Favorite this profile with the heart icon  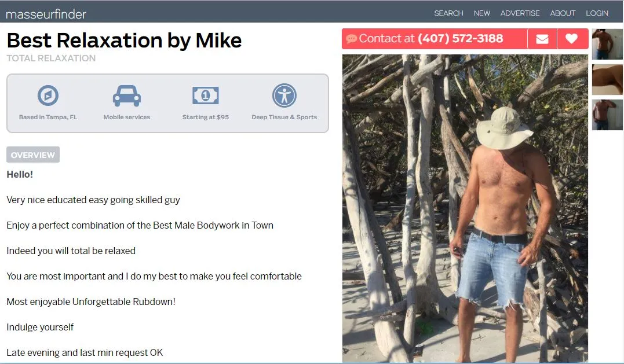click(571, 39)
